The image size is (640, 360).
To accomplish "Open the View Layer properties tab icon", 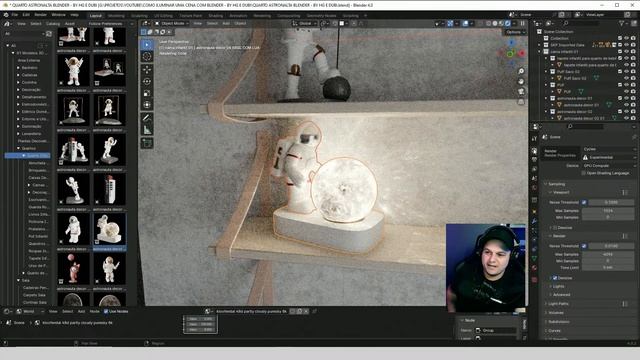I will point(534,169).
